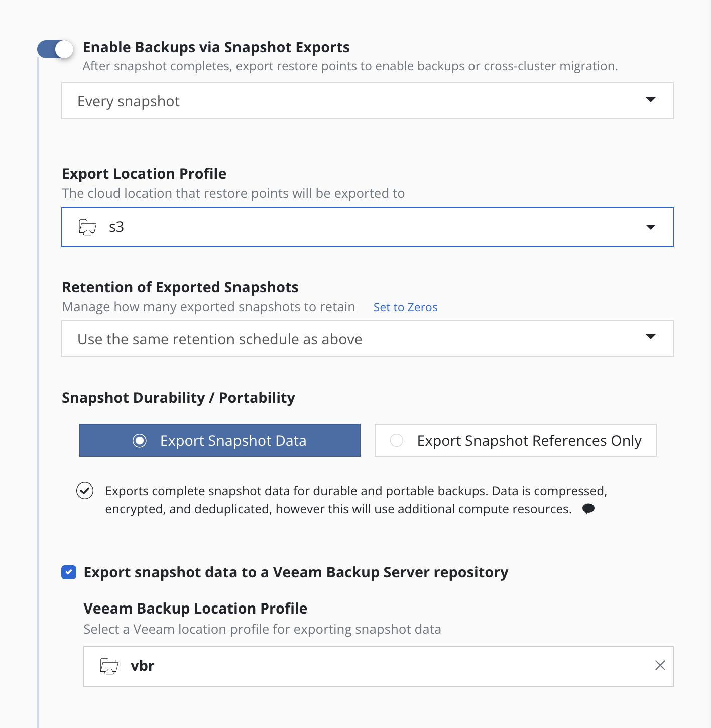Expand the Export Location Profile dropdown arrow

pyautogui.click(x=650, y=227)
